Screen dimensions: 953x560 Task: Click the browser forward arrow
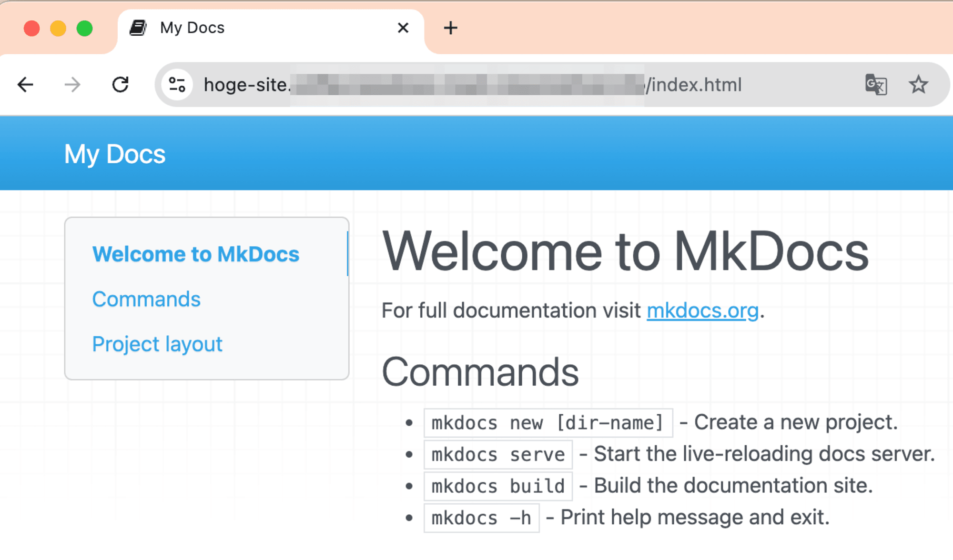[72, 85]
